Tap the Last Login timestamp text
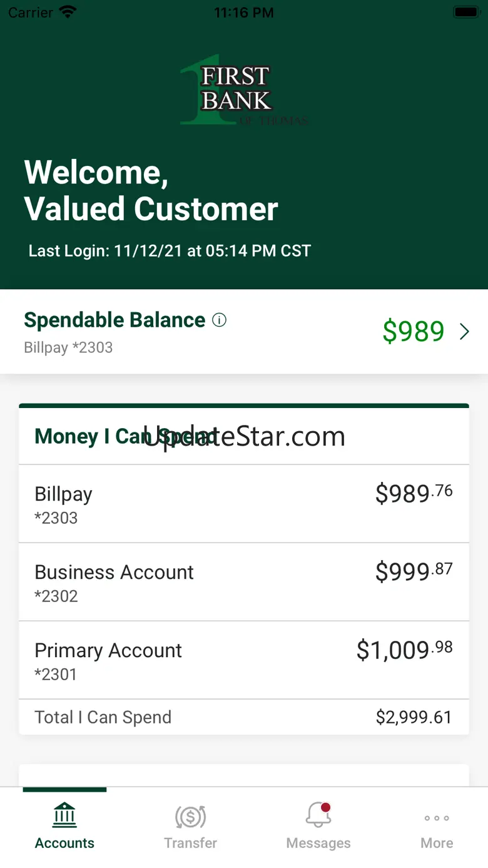This screenshot has width=488, height=868. click(170, 251)
